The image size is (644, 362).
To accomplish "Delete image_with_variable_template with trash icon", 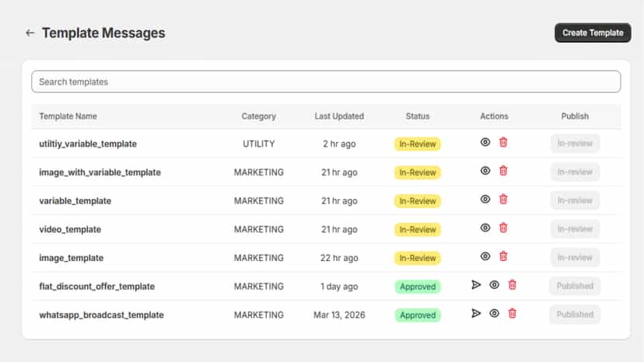I will [x=503, y=171].
